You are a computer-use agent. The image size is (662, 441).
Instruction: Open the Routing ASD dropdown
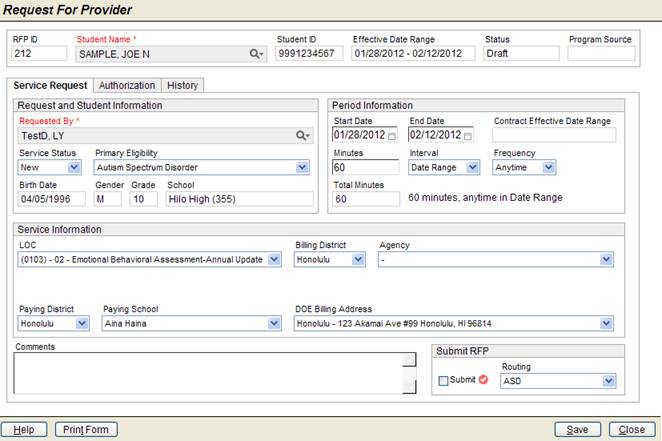558,381
